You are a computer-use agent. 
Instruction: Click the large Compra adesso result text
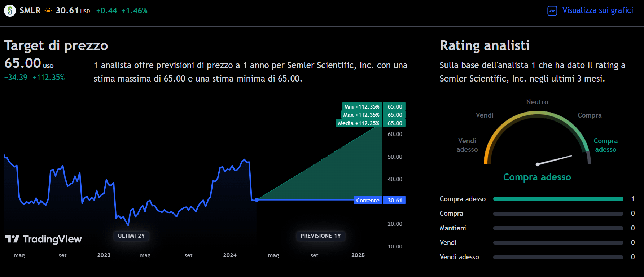coord(537,177)
